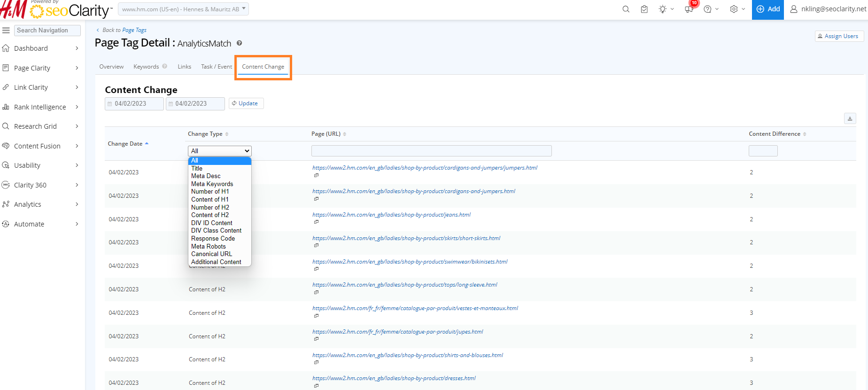This screenshot has width=868, height=390.
Task: Click the clipboard tasks icon in header
Action: (644, 9)
